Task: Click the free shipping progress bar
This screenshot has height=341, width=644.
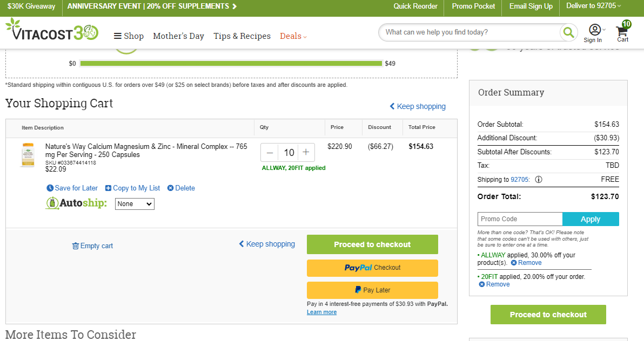Action: [x=231, y=64]
